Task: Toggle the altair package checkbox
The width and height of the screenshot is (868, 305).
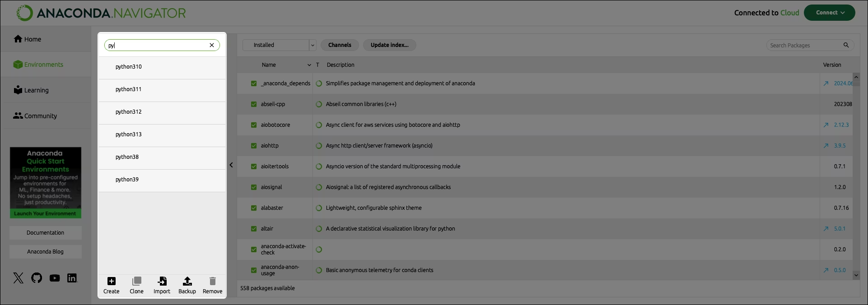Action: [x=254, y=229]
